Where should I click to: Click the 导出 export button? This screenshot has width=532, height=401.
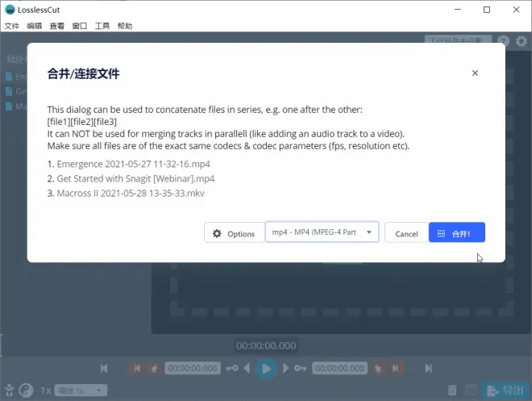point(505,391)
